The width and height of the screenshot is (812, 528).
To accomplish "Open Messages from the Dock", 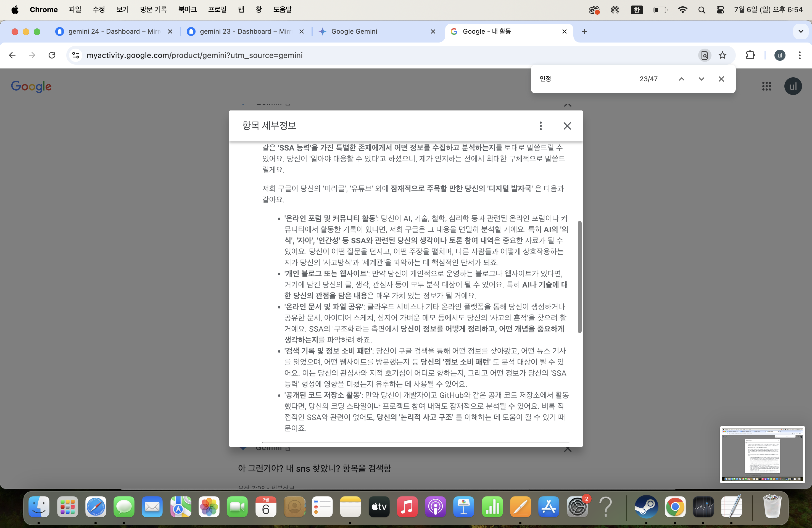I will pyautogui.click(x=124, y=506).
